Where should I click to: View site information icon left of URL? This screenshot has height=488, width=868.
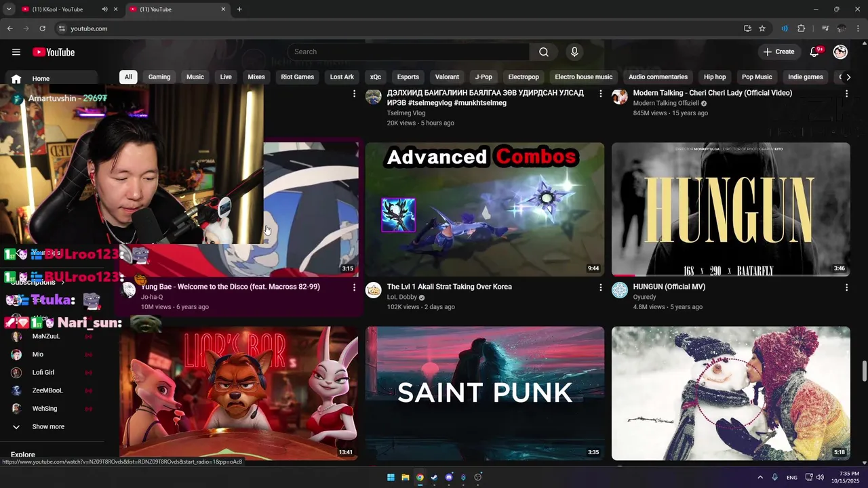pos(62,28)
